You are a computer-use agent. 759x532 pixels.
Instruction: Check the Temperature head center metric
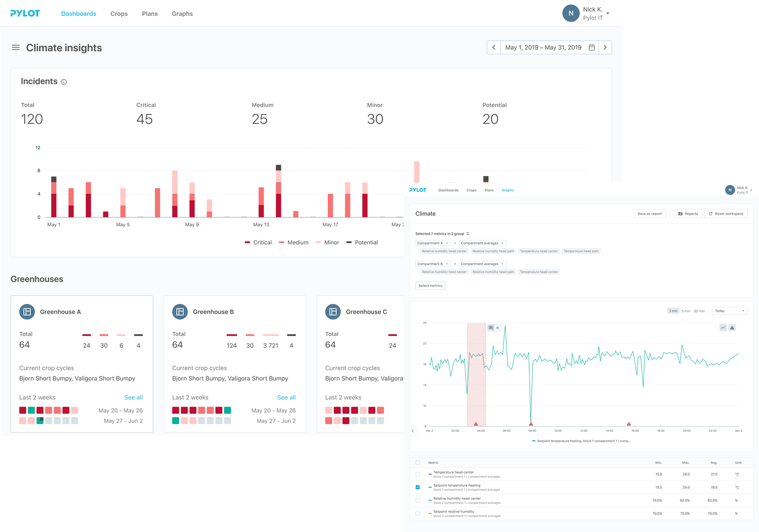tap(418, 474)
